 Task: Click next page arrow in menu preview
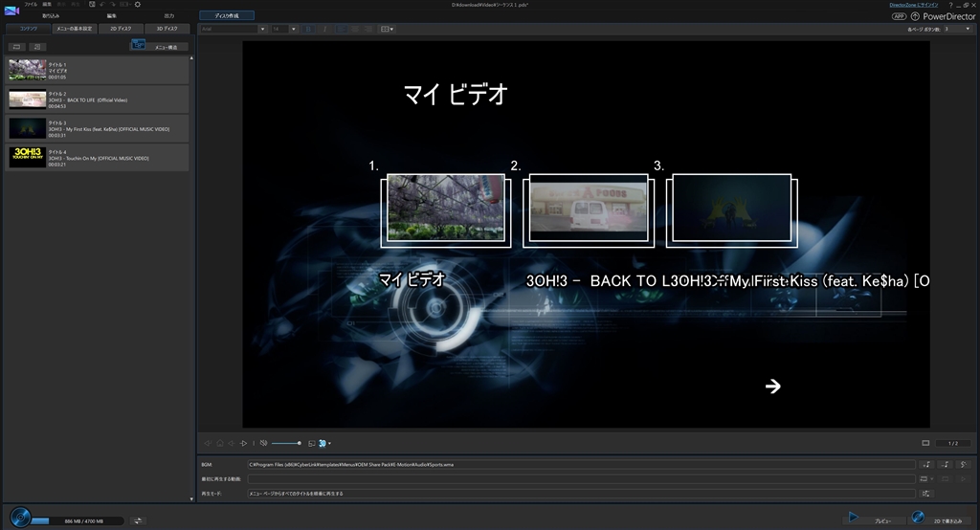773,386
